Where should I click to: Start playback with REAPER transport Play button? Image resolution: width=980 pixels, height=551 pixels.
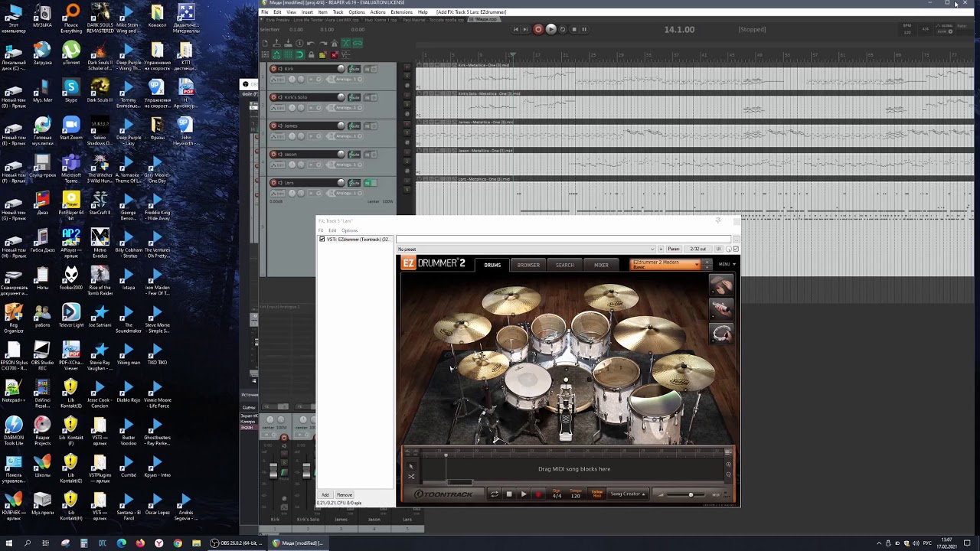tap(551, 29)
